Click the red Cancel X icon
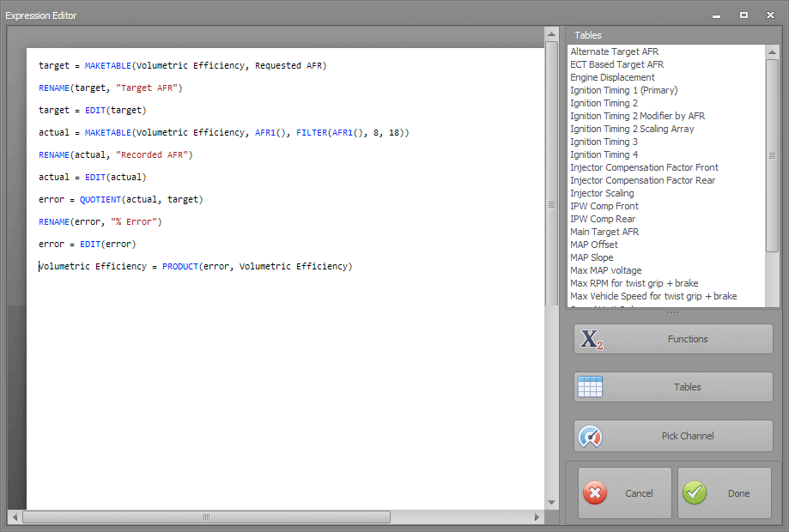Viewport: 789px width, 532px height. 595,493
